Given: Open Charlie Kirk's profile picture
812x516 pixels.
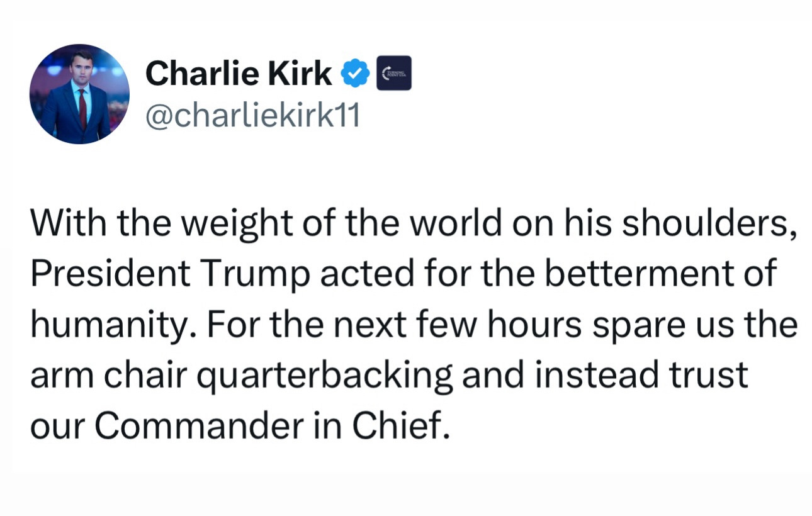Looking at the screenshot, I should pos(79,94).
